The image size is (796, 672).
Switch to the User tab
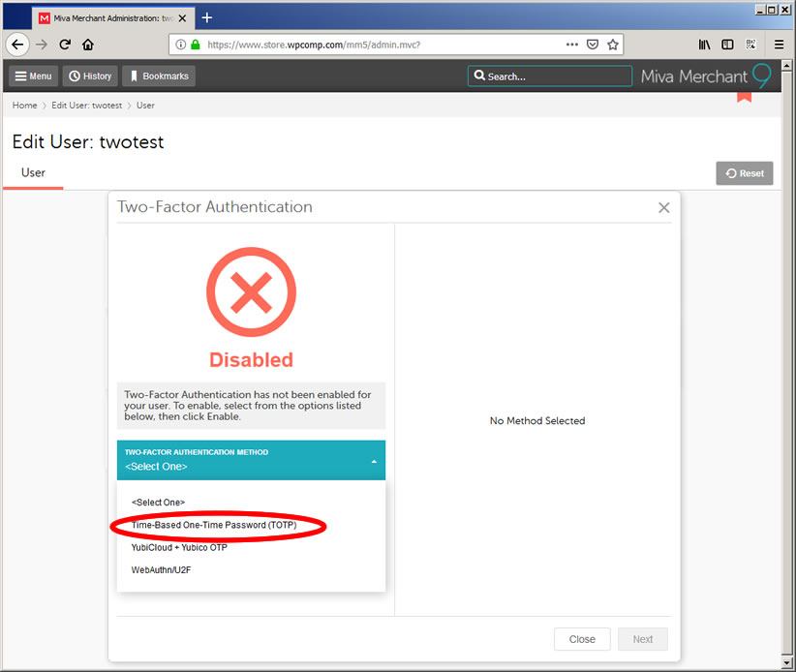pyautogui.click(x=33, y=173)
